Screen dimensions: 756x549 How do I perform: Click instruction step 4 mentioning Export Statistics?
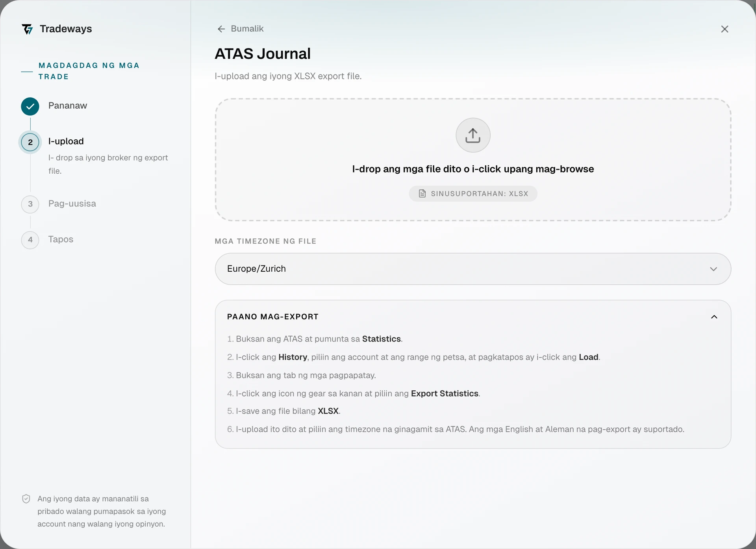[354, 393]
